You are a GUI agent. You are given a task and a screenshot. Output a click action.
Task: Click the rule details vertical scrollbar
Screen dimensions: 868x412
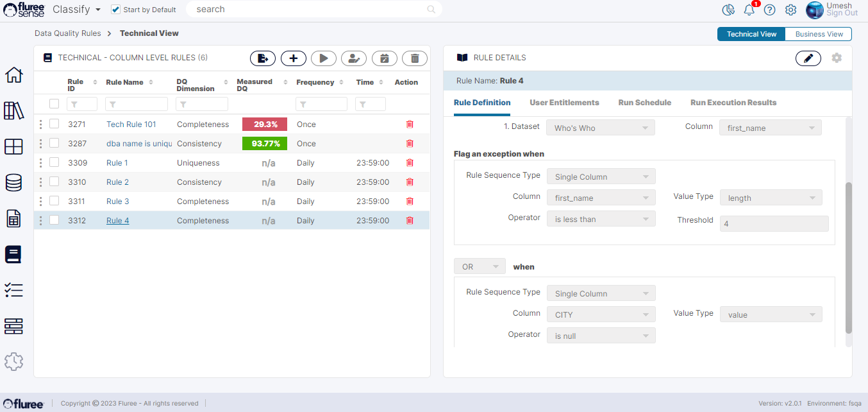(x=849, y=257)
